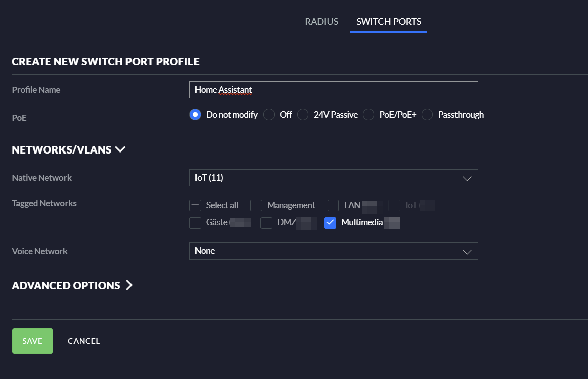The image size is (588, 379).
Task: Click CANCEL to discard the profile
Action: [84, 341]
